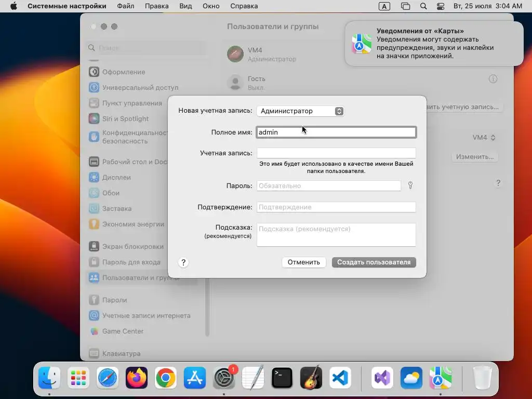Click the Подсказка hint text area
Screen dimensions: 532x399
(336, 234)
